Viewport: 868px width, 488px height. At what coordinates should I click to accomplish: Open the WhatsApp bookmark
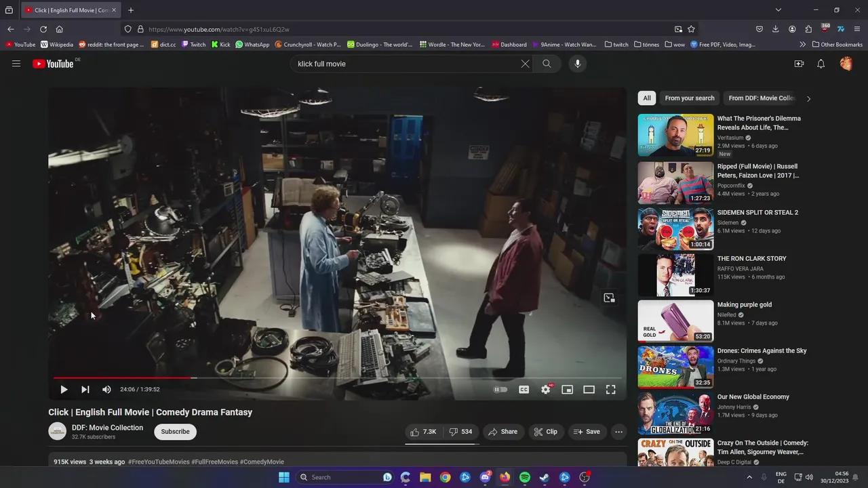252,45
